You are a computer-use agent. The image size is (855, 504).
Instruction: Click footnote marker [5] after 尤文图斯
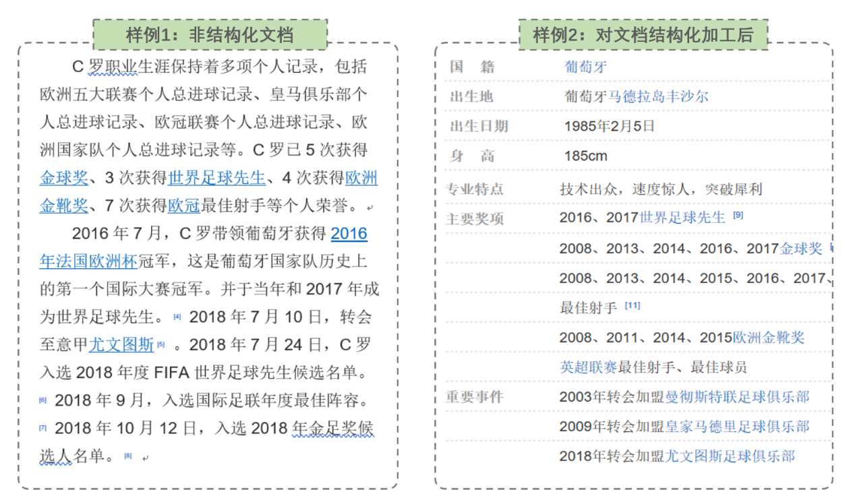(161, 344)
